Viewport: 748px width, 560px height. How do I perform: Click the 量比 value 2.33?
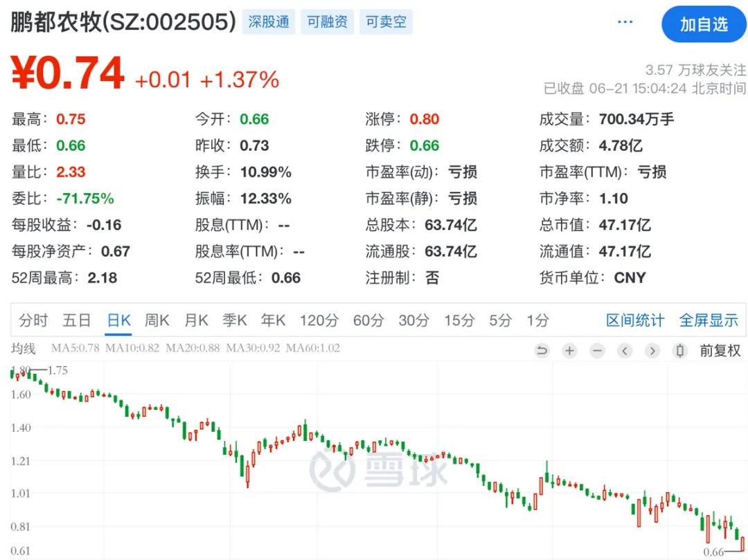pos(71,172)
